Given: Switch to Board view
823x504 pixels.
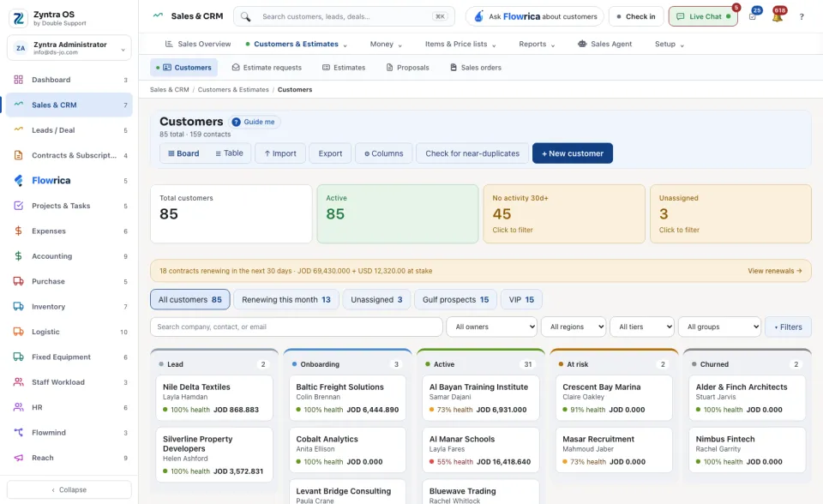Looking at the screenshot, I should 183,153.
